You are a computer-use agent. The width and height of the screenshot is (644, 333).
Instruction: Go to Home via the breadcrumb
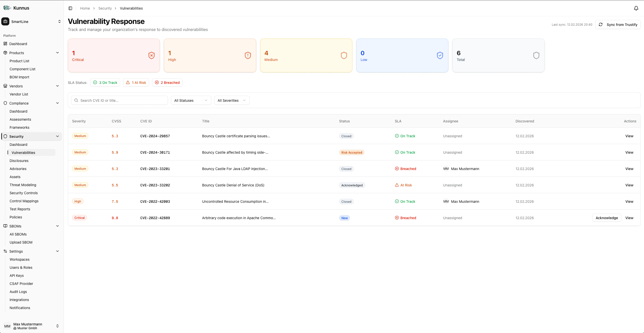pos(85,8)
